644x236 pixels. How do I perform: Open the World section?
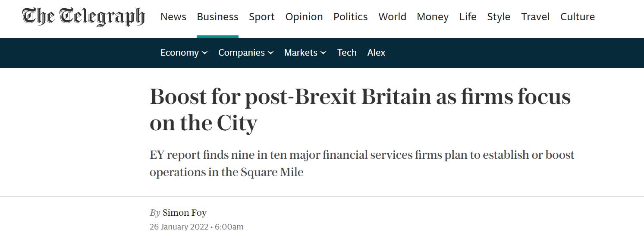tap(393, 17)
